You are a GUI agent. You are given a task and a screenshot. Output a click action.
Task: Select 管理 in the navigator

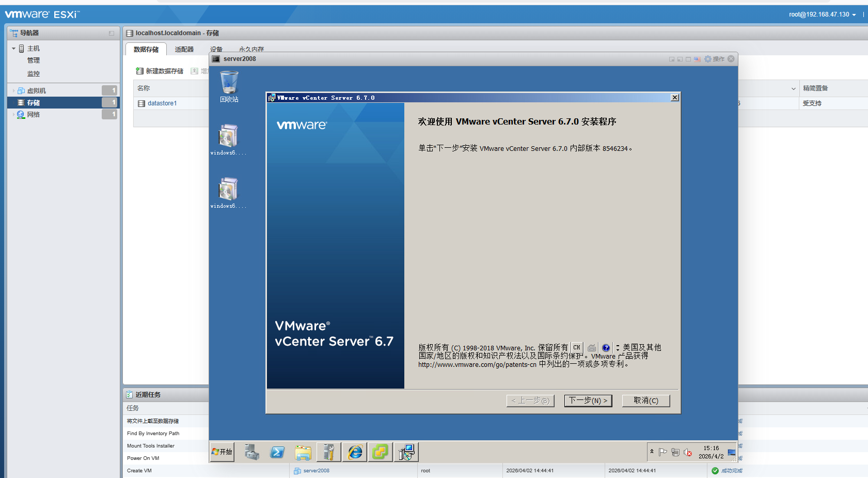34,60
